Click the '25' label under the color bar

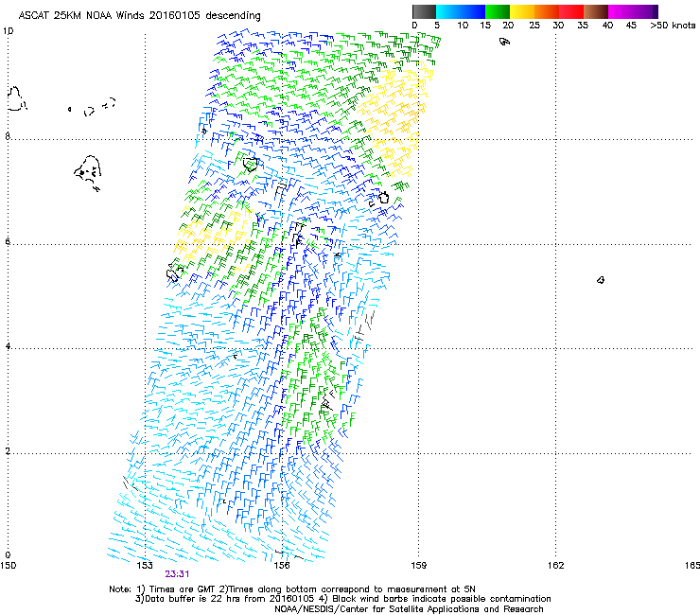534,25
